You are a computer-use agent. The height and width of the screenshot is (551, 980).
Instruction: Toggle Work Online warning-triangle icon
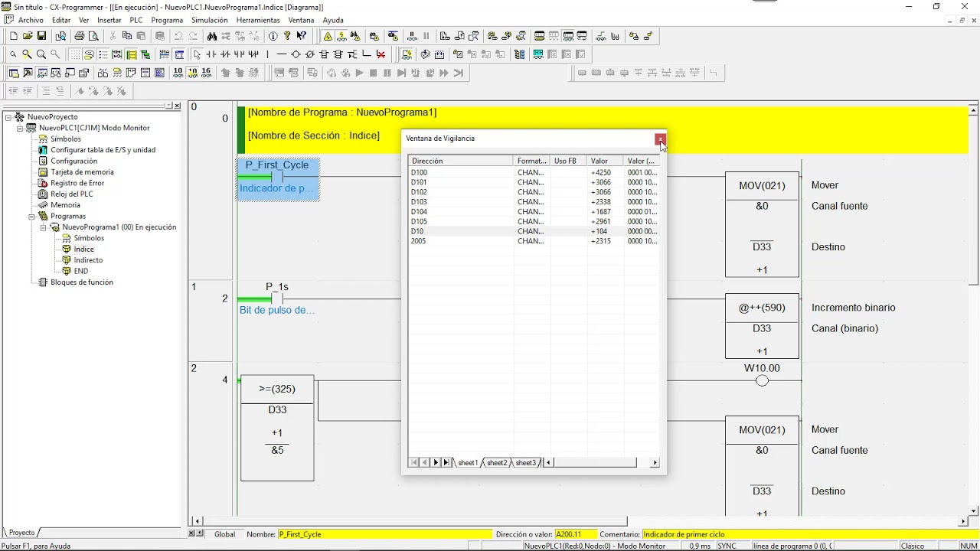(x=328, y=36)
